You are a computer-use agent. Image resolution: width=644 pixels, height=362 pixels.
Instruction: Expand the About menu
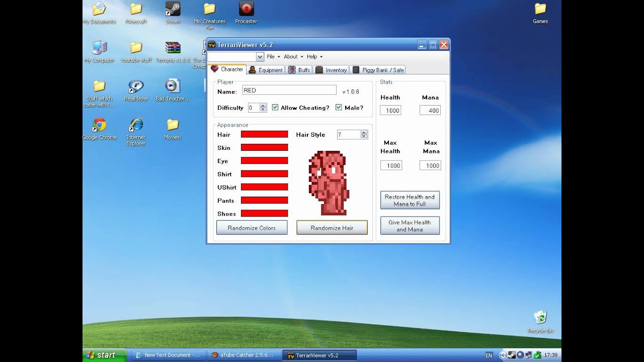tap(293, 57)
